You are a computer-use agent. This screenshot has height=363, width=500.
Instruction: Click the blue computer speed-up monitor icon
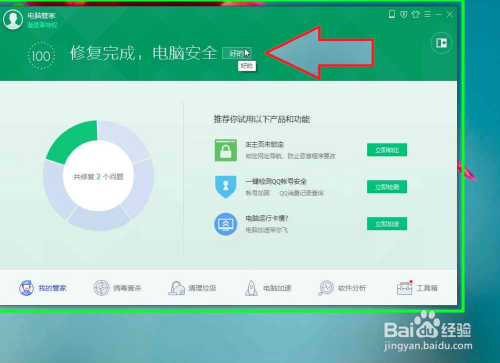pyautogui.click(x=226, y=224)
